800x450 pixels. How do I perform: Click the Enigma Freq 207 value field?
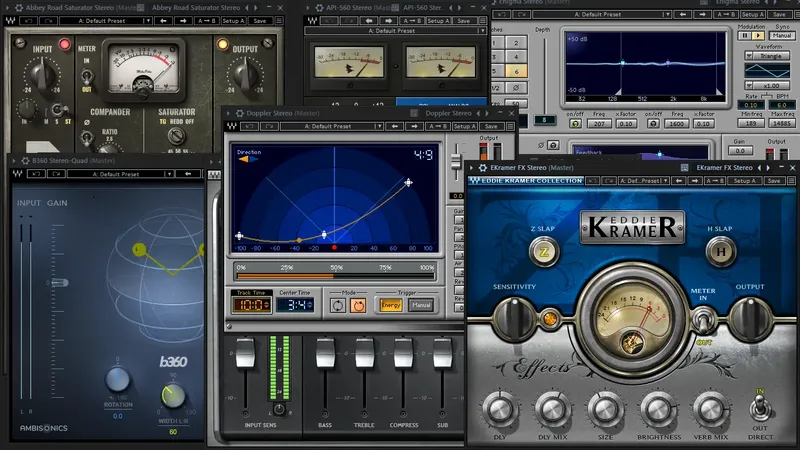(x=599, y=123)
